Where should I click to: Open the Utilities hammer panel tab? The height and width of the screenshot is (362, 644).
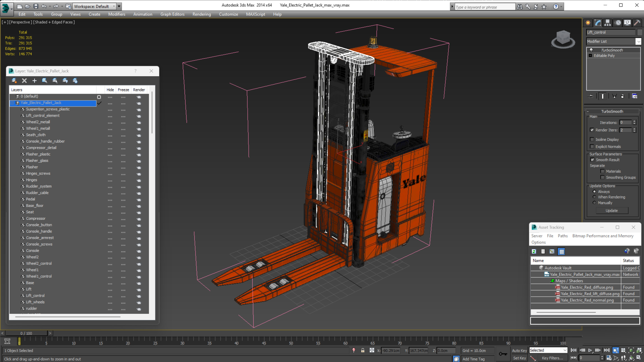[x=637, y=23]
